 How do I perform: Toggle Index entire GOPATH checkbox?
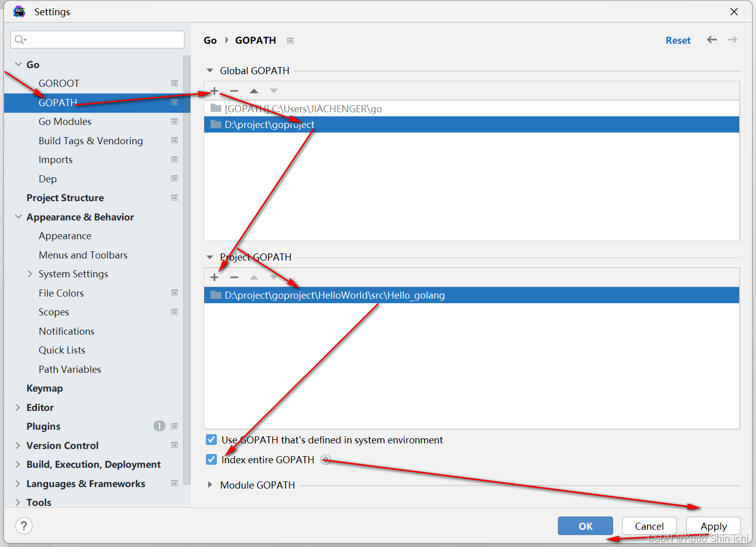(x=211, y=460)
